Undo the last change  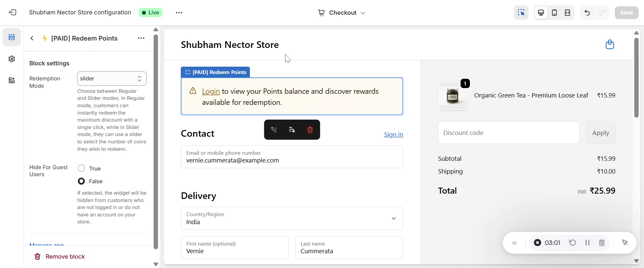point(587,12)
